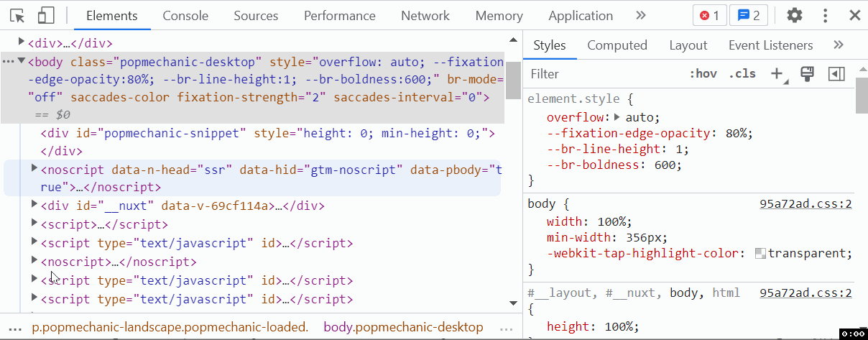
Task: Click the element.style selector
Action: (x=573, y=98)
